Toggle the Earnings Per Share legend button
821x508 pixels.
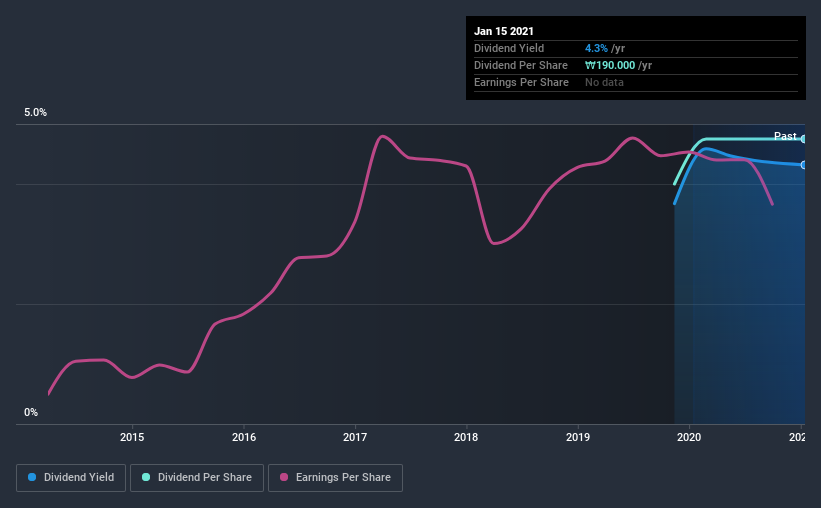point(335,478)
